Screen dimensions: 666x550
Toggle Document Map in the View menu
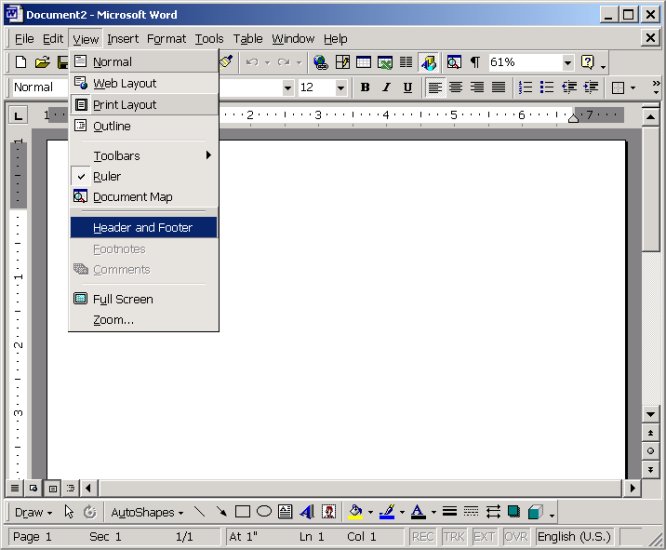tap(132, 197)
